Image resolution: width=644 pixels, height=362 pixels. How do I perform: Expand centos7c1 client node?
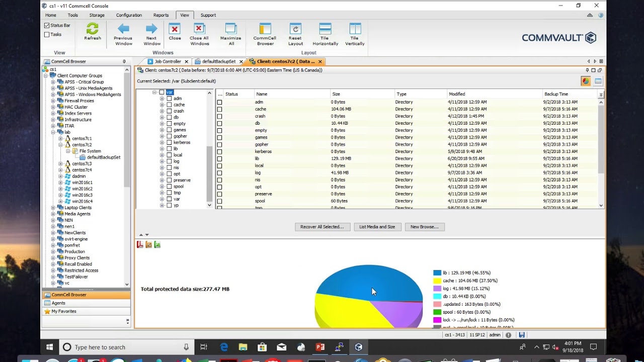[60, 138]
